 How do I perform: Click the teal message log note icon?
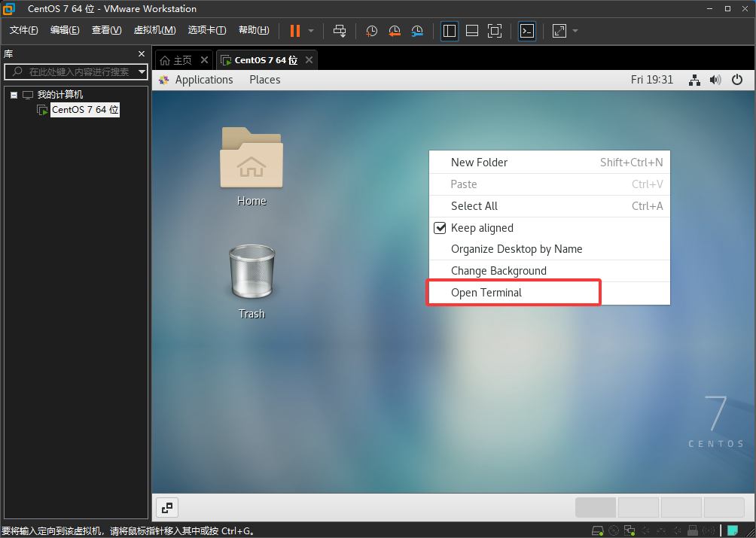733,530
